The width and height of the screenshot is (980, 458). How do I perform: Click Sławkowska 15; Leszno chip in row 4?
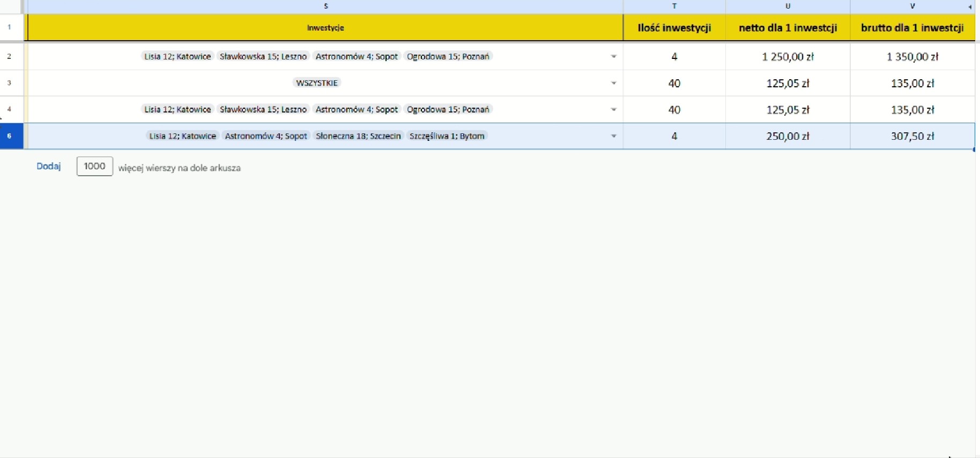[263, 109]
